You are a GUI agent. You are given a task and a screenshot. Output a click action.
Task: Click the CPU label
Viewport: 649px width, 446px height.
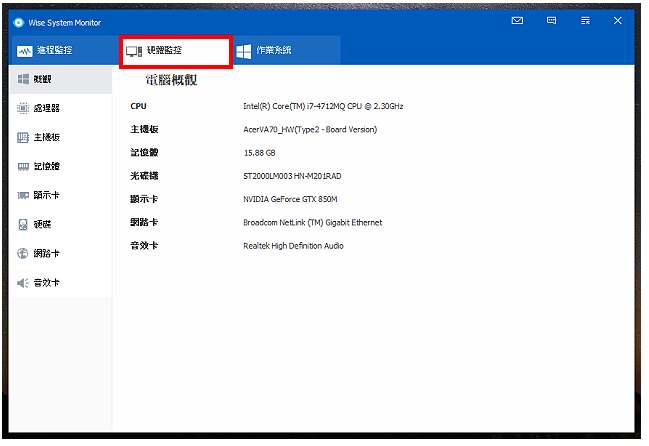point(138,106)
